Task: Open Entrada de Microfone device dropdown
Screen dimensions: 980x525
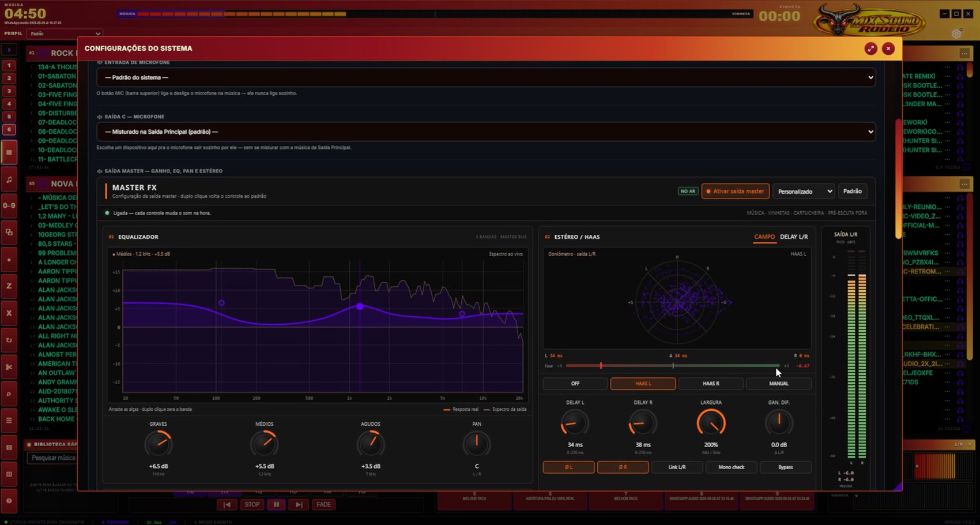Action: click(x=486, y=77)
